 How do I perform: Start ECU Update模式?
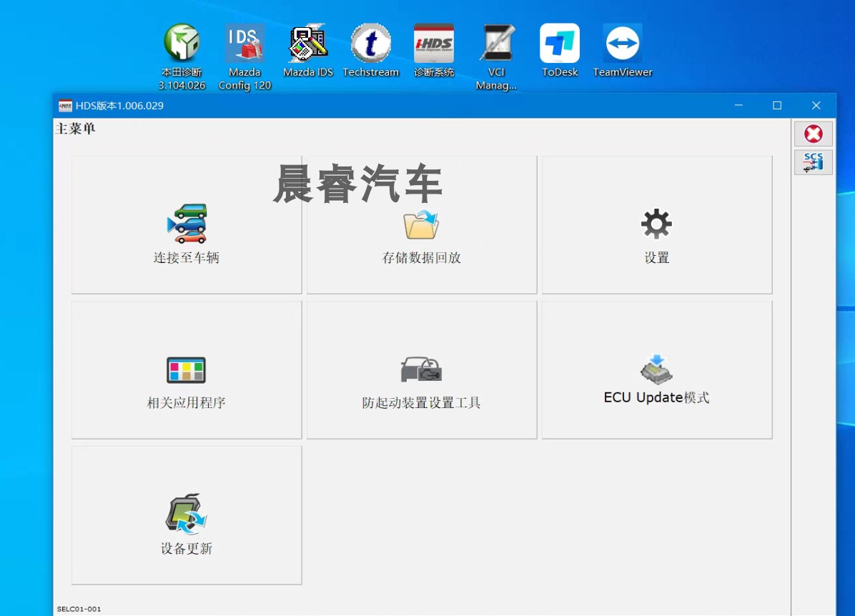656,369
